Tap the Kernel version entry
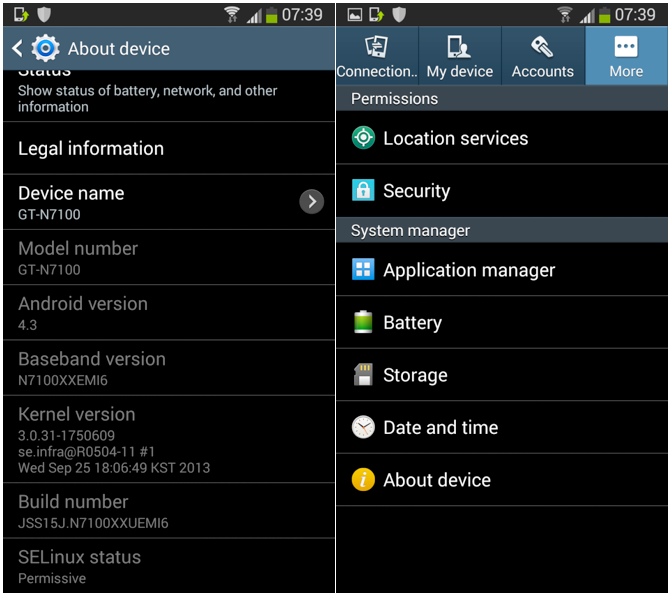Screen dimensions: 669x594 coord(168,440)
